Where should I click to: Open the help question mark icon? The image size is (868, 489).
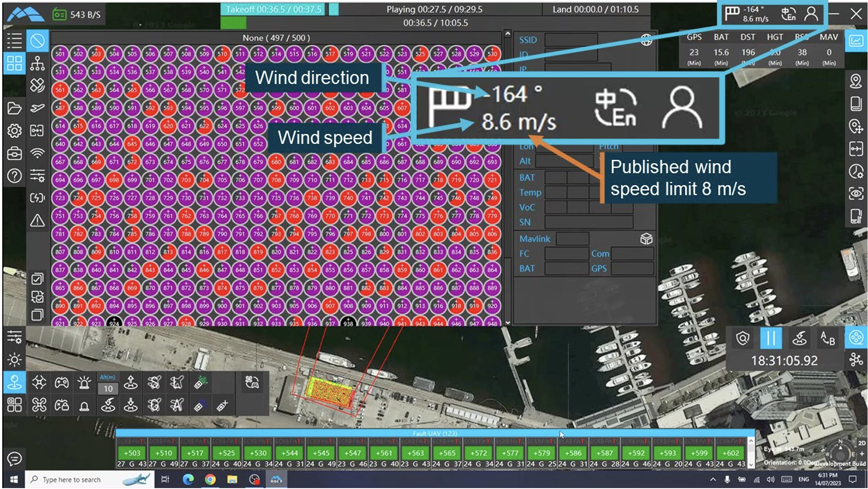14,176
